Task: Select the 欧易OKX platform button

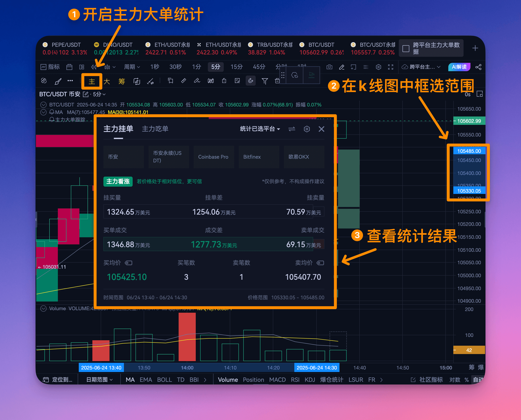Action: (x=304, y=157)
